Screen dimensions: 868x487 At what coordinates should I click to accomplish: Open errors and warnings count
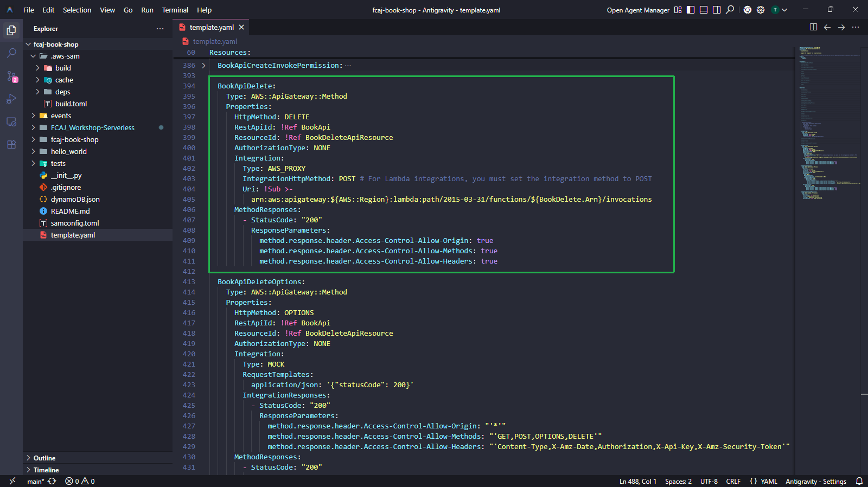point(80,482)
